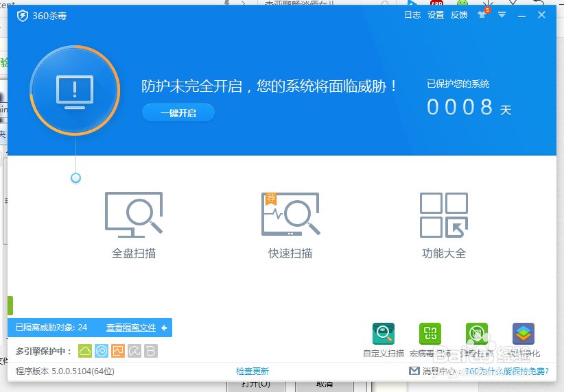Click the 防护未完全开启 warning headline
This screenshot has height=392, width=564.
[270, 86]
